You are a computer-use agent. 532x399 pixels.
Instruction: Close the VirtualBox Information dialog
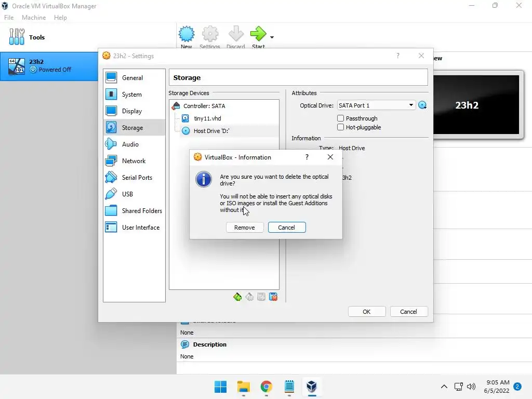330,157
